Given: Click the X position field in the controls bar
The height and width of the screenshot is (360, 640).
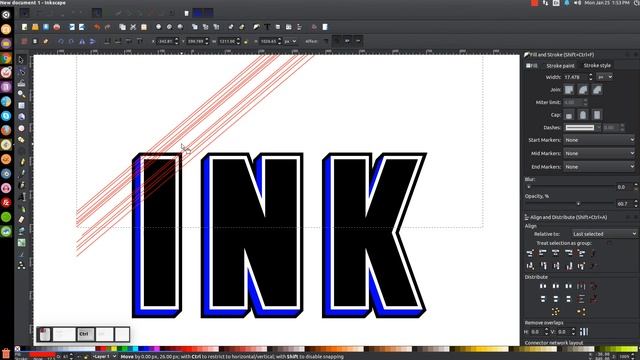Looking at the screenshot, I should click(166, 41).
